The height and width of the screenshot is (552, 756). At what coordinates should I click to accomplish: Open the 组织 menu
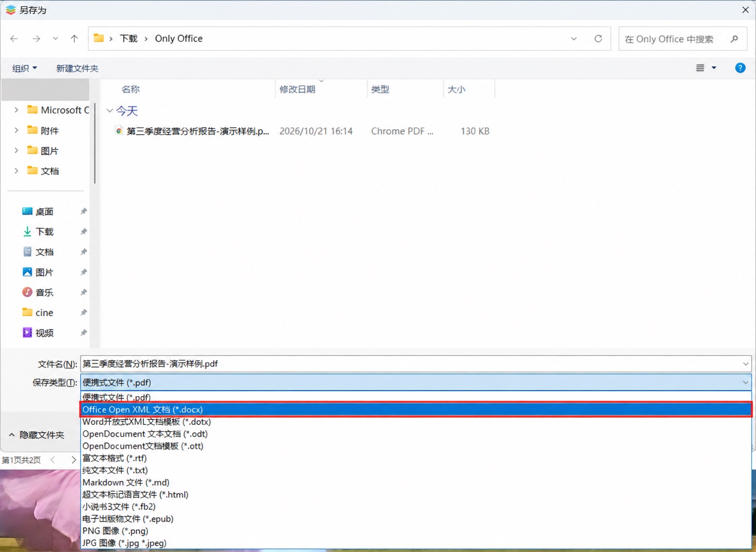coord(24,68)
